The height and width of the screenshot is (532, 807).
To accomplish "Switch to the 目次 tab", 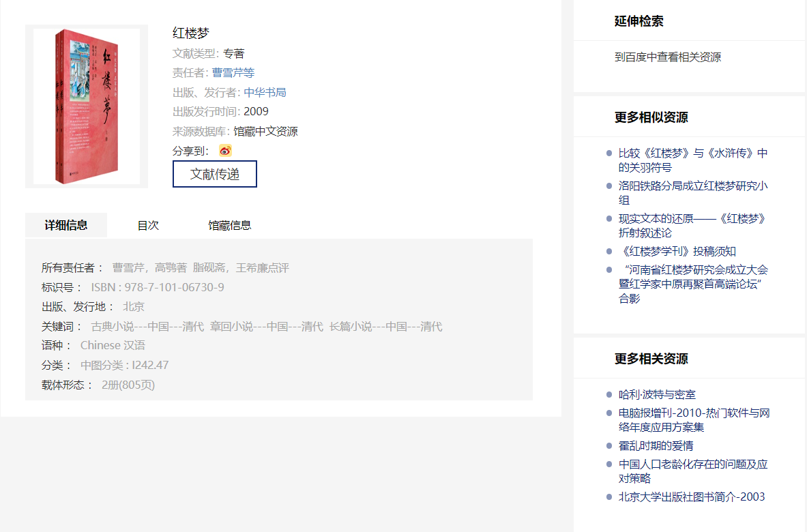I will [148, 225].
